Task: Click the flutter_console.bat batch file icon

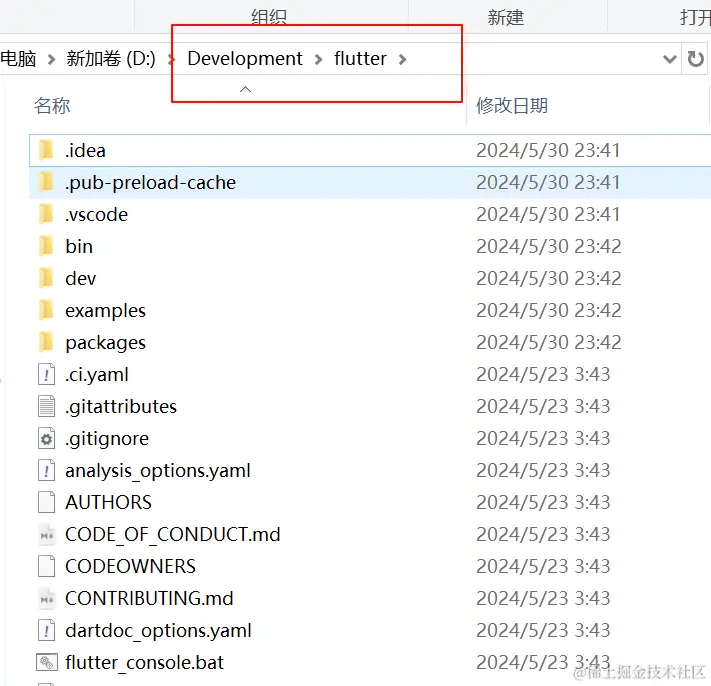Action: pyautogui.click(x=47, y=662)
